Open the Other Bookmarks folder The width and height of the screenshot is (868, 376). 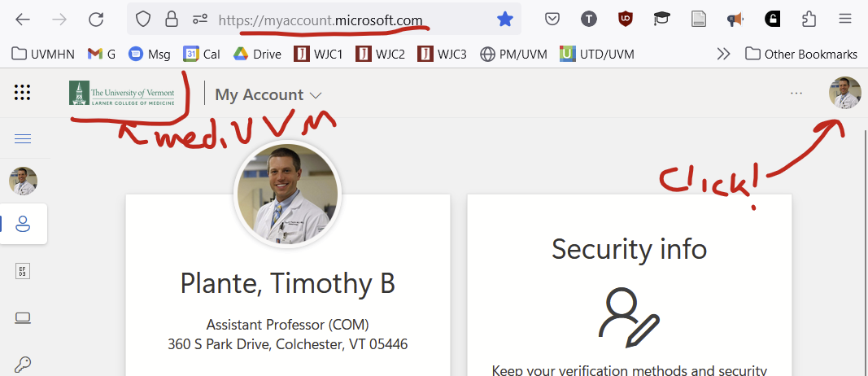coord(801,54)
